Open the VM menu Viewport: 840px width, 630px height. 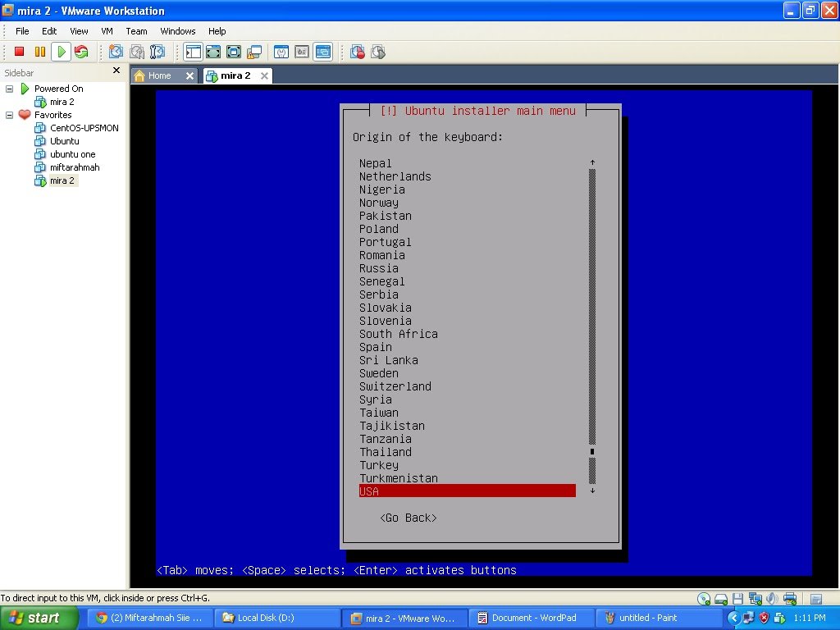[107, 31]
